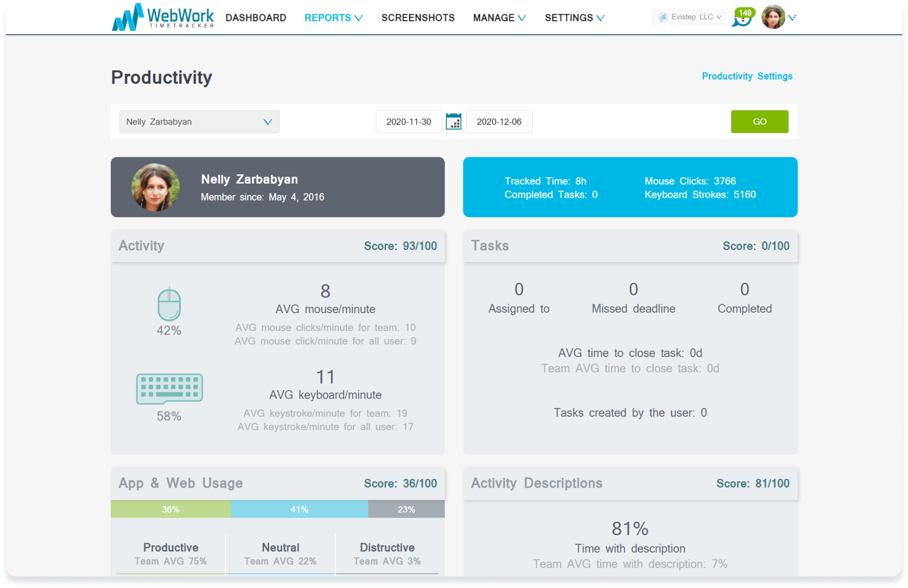Click the Missed deadline count
The height and width of the screenshot is (588, 908).
(633, 289)
